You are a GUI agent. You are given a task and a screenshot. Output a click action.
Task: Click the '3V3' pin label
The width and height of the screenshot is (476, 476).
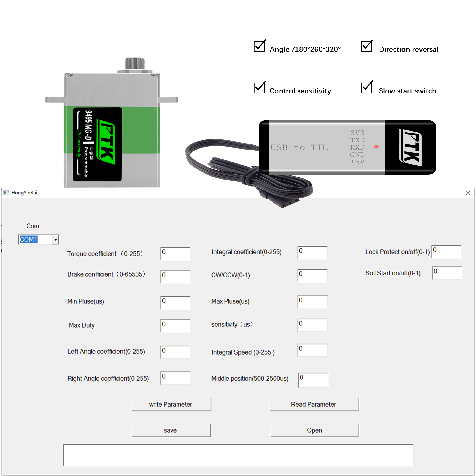click(x=357, y=133)
